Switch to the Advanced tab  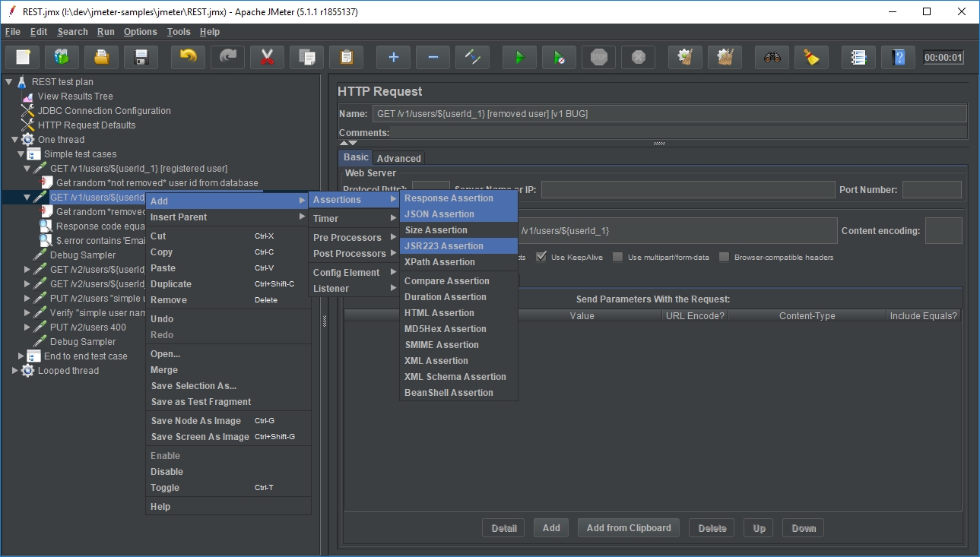(x=398, y=158)
